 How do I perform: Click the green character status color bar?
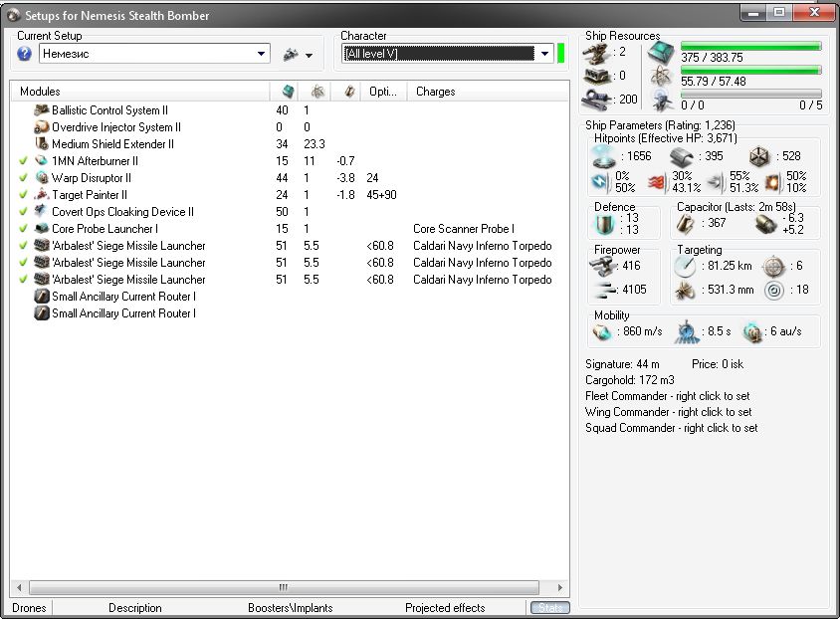(561, 54)
